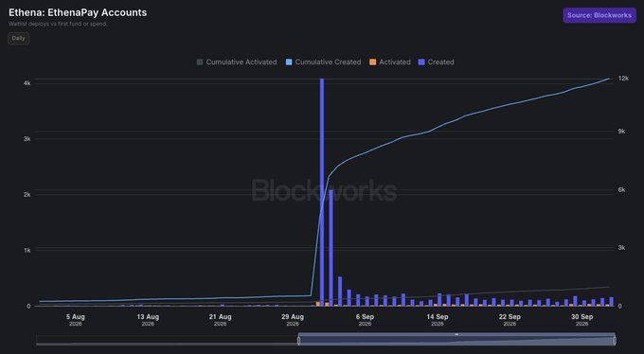Click the 29 Aug axis label
The image size is (644, 354).
[293, 320]
